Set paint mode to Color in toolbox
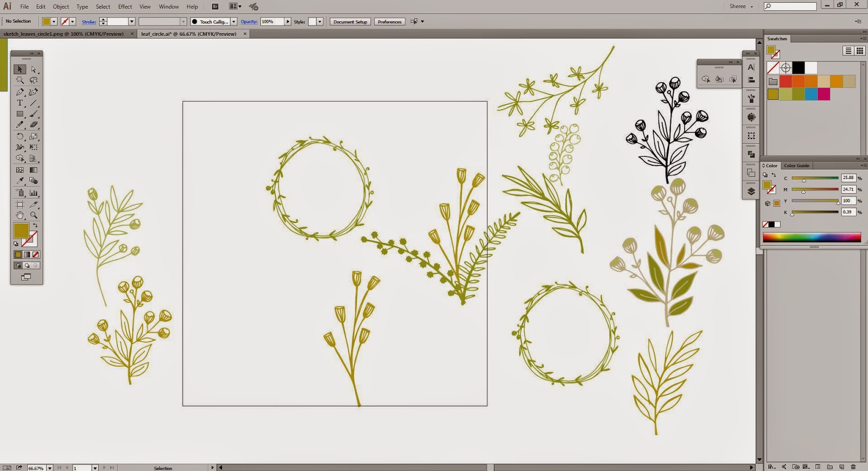 click(18, 254)
